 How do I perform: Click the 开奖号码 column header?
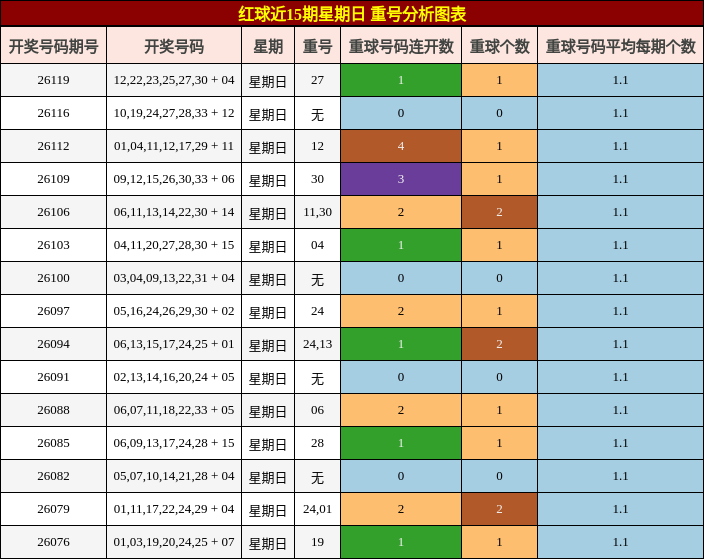pos(174,46)
